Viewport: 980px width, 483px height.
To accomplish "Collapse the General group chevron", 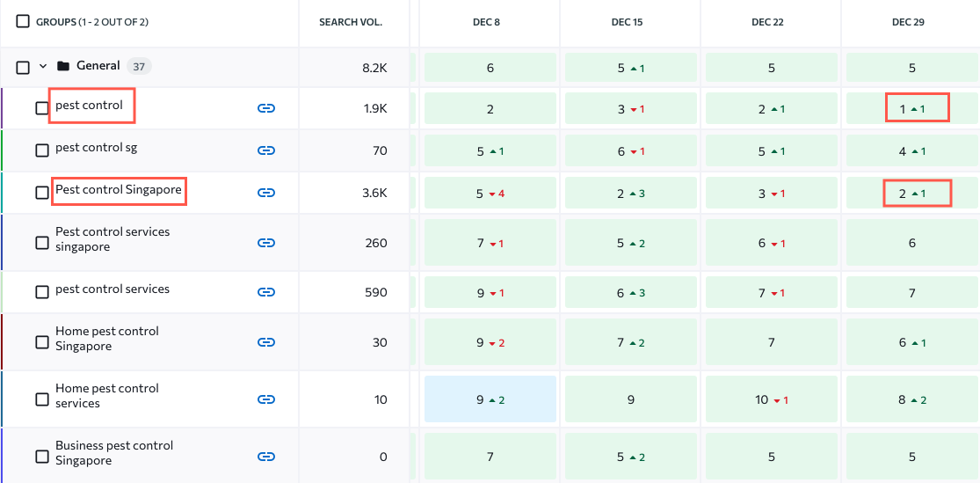I will pos(43,66).
